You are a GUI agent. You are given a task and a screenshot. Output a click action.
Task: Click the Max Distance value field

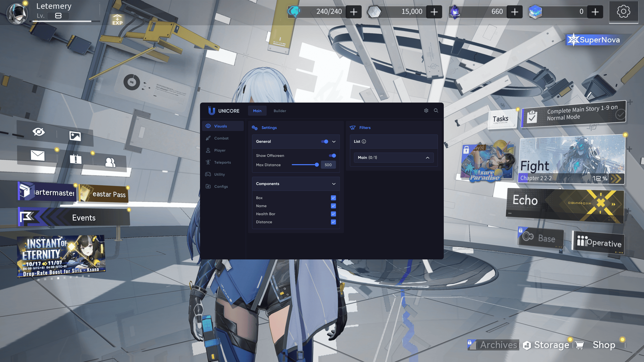[x=328, y=165]
